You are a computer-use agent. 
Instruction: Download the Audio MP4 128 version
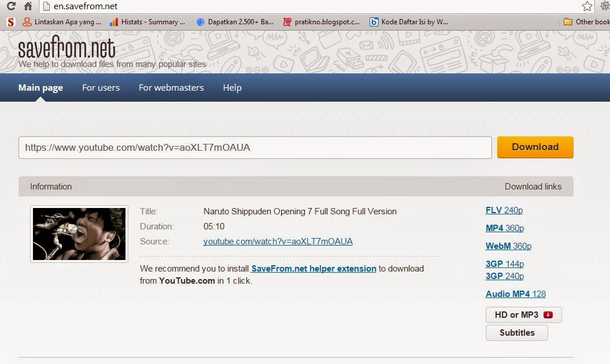coord(516,294)
